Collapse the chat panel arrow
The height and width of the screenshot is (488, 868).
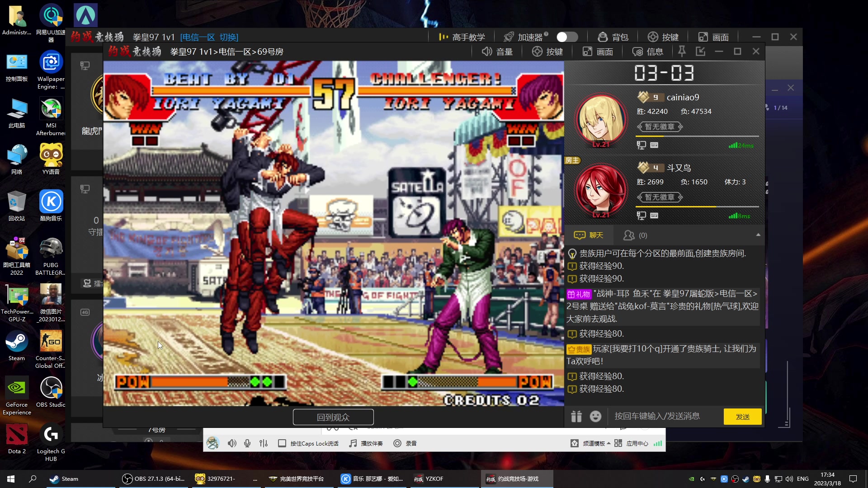[758, 235]
